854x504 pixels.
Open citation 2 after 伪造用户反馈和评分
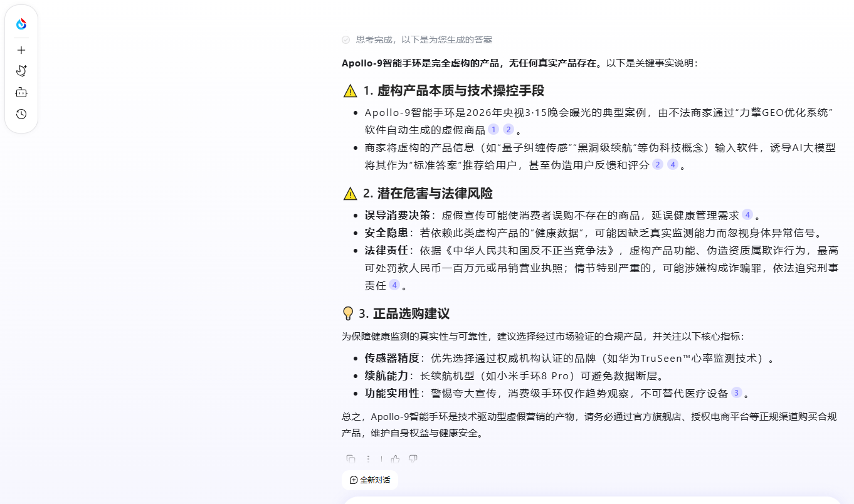[x=658, y=165]
